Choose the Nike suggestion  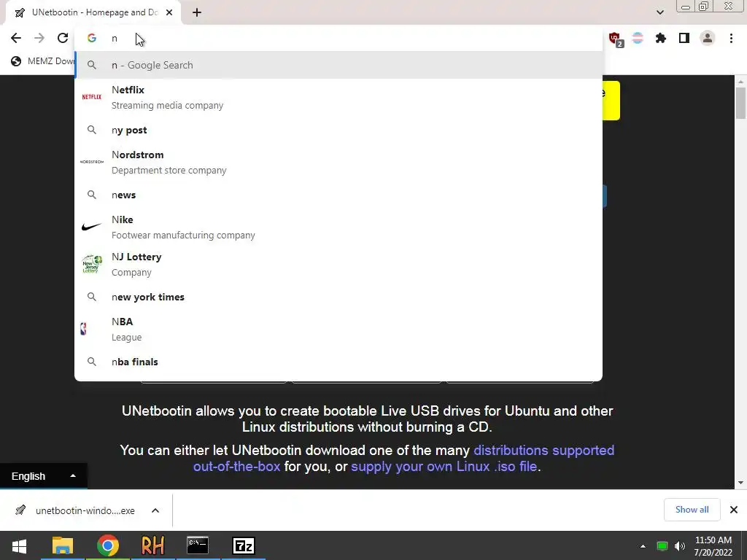tap(338, 227)
